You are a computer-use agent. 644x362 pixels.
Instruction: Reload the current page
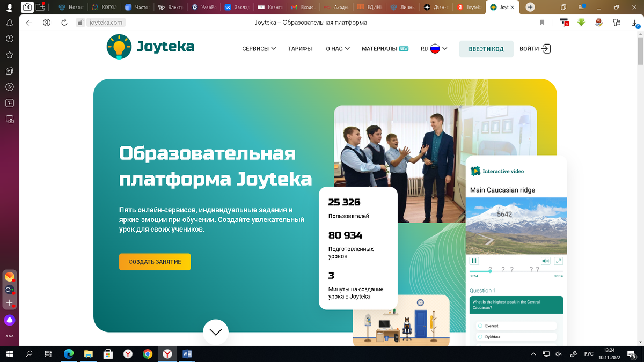pyautogui.click(x=64, y=23)
